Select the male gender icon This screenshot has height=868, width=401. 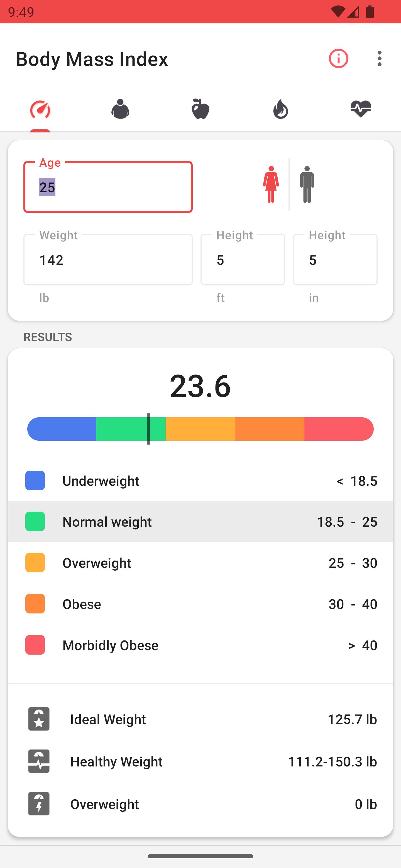[x=307, y=184]
